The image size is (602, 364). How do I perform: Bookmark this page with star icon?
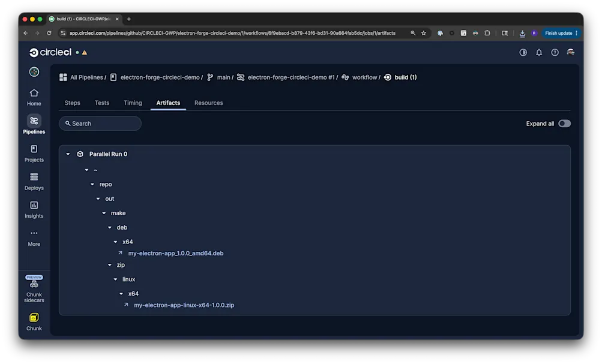point(424,34)
